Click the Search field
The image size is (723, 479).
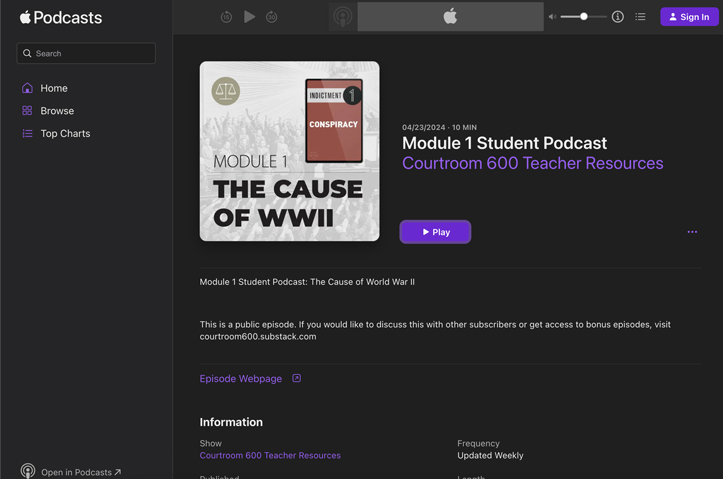[x=86, y=53]
